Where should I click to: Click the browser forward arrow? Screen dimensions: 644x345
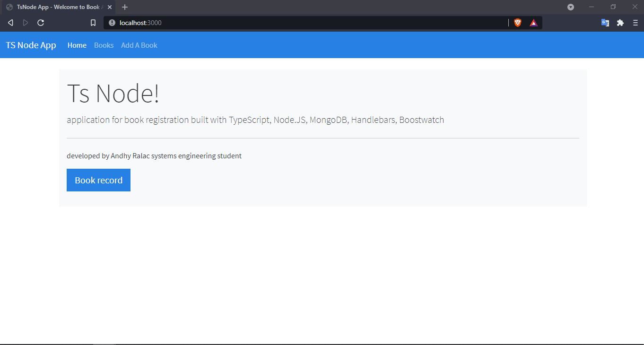(26, 23)
